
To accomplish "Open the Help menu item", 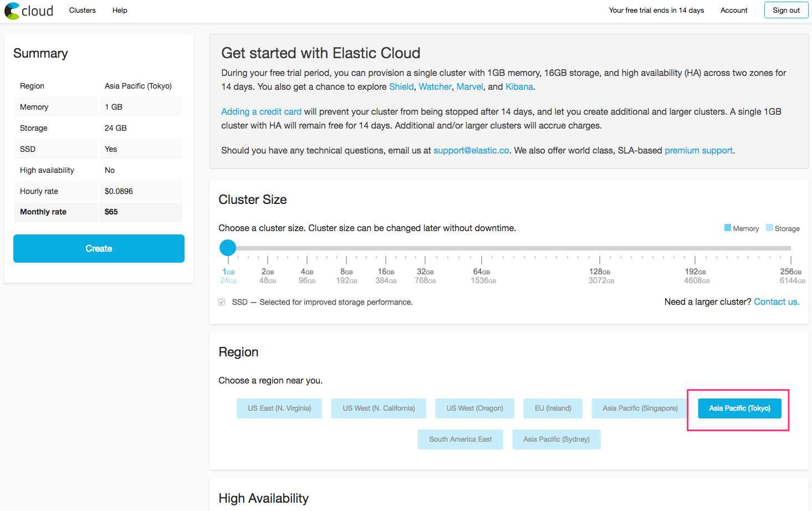I will click(120, 11).
